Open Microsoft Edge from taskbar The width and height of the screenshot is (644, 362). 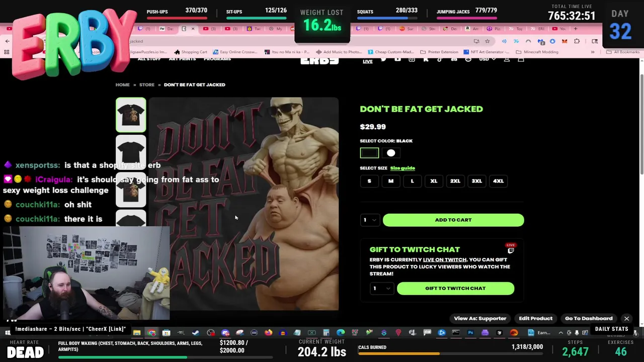click(x=341, y=332)
